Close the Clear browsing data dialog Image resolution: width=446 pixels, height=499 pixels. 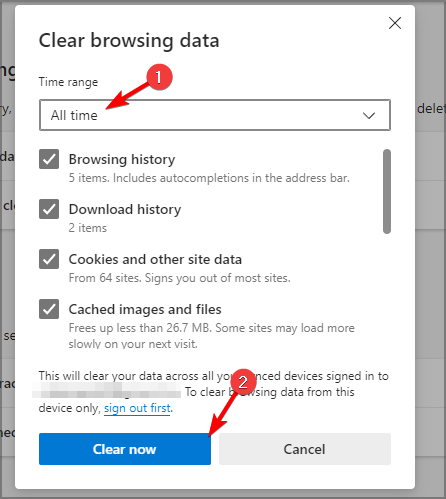pyautogui.click(x=395, y=23)
